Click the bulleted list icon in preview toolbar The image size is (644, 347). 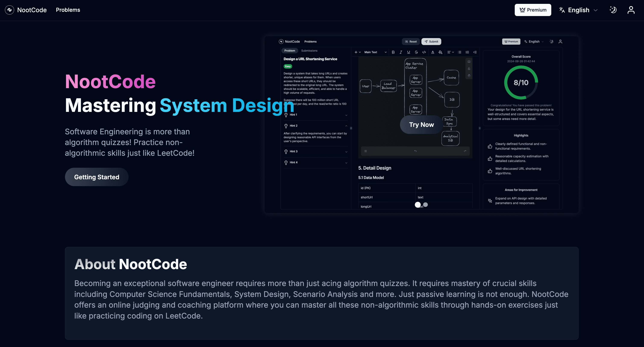point(460,52)
